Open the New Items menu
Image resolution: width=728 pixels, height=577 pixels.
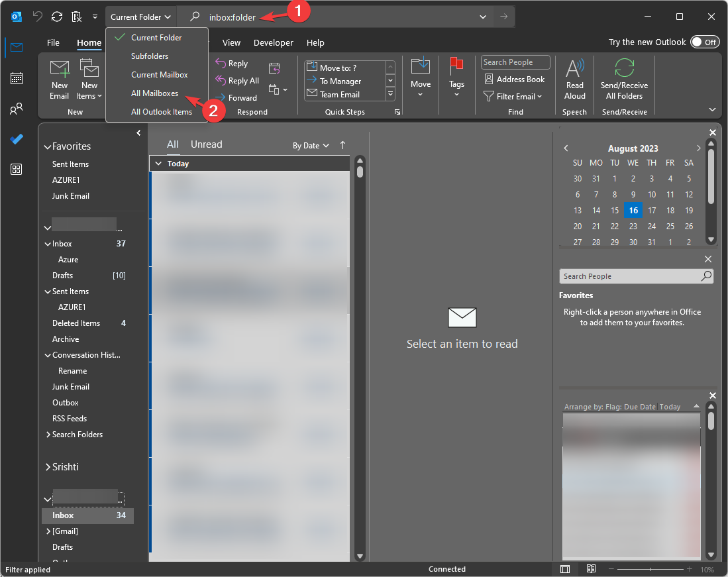pos(89,80)
